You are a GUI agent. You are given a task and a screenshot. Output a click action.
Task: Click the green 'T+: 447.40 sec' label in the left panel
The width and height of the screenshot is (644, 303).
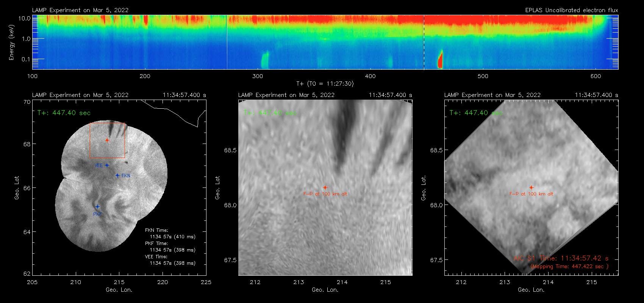click(64, 113)
